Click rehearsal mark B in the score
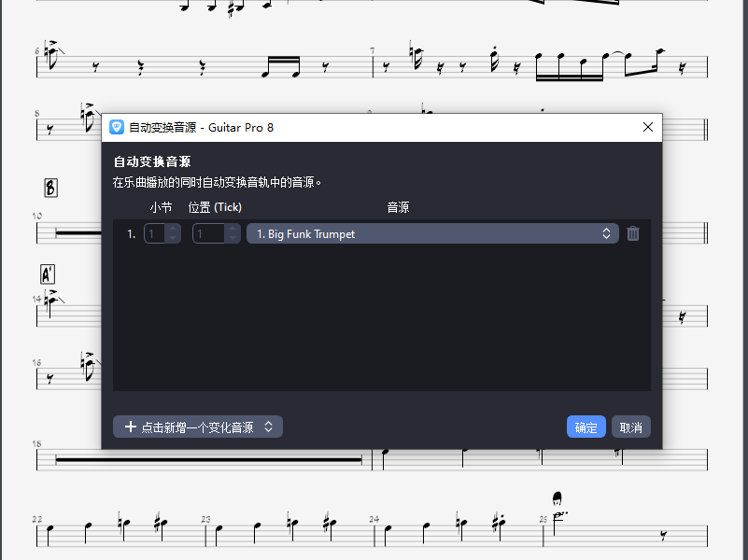 point(51,188)
